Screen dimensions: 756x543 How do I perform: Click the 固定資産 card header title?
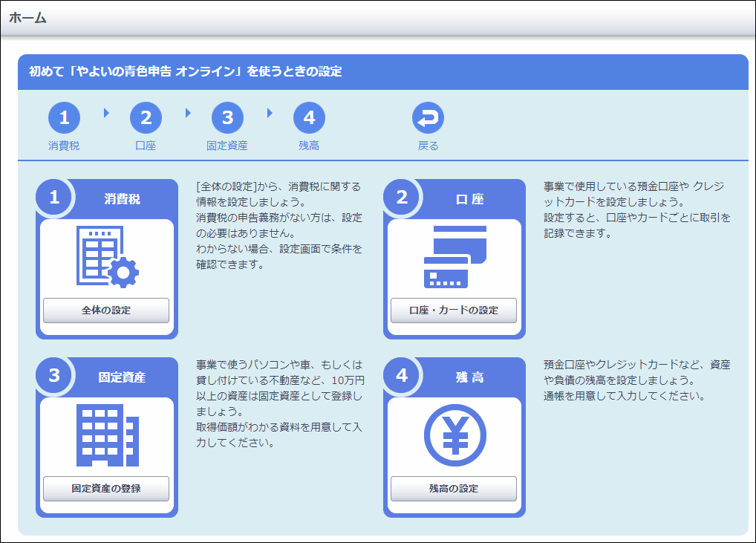pyautogui.click(x=122, y=377)
